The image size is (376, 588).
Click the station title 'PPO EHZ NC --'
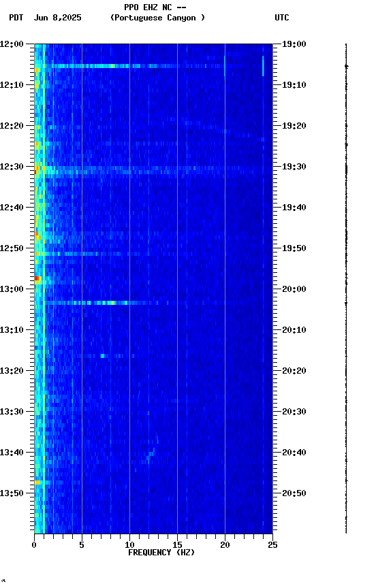click(155, 7)
